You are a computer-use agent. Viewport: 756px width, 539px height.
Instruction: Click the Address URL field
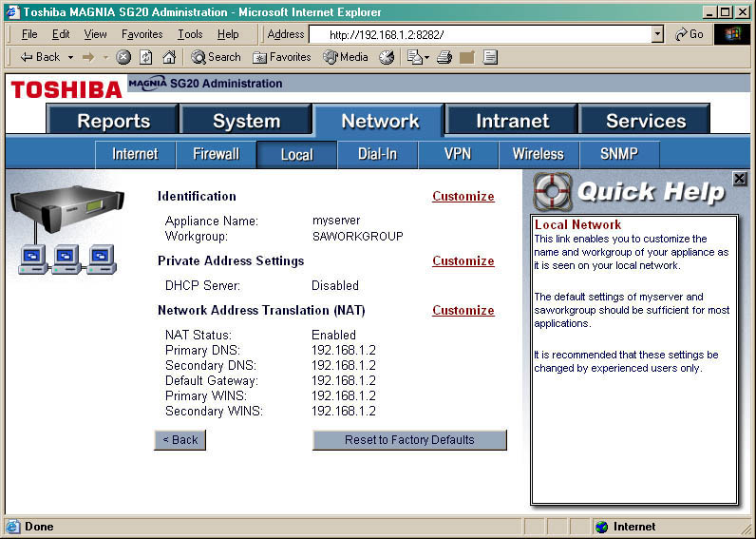pos(480,34)
